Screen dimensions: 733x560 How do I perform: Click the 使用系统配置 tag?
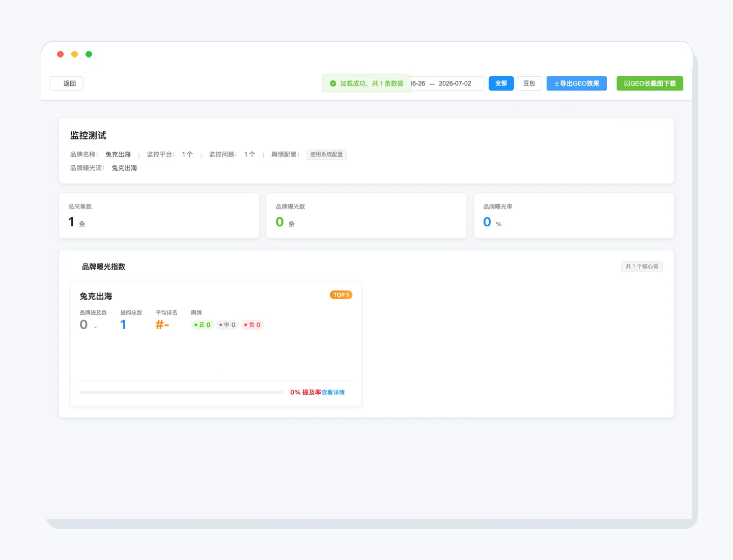coord(326,154)
